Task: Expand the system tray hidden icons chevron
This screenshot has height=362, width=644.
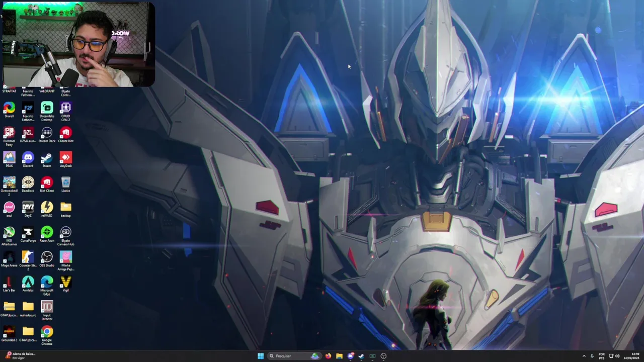Action: [x=584, y=356]
